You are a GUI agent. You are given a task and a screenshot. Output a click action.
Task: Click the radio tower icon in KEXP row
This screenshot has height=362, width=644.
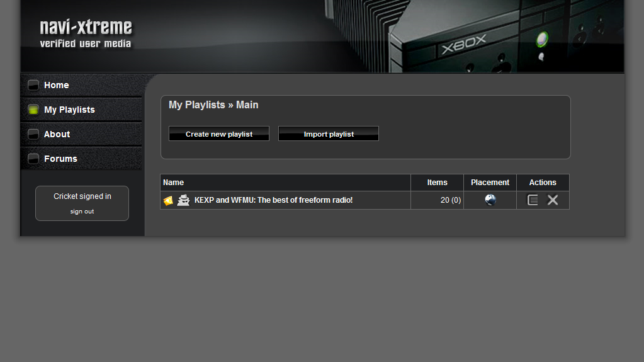click(x=183, y=200)
